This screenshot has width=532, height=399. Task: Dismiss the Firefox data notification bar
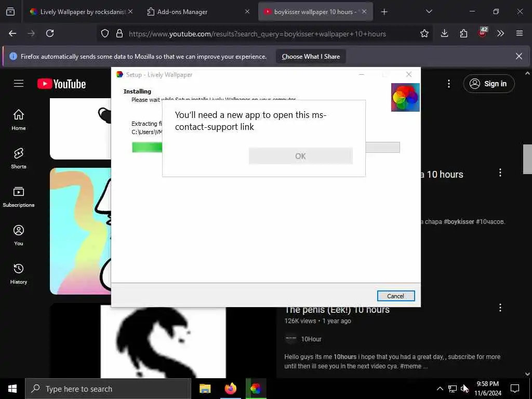[519, 56]
